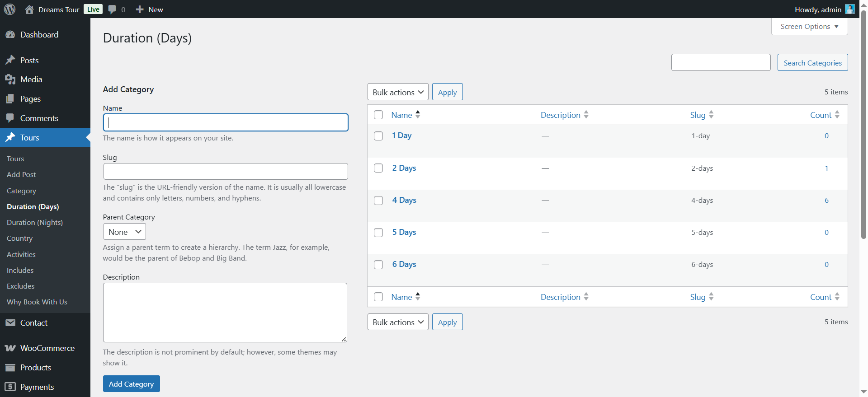
Task: Click the WooCommerce logo icon
Action: pos(10,348)
